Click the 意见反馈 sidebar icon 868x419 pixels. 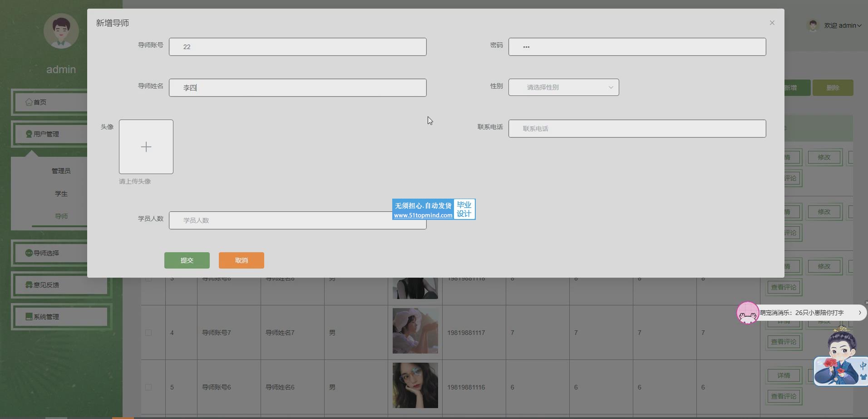coord(29,285)
